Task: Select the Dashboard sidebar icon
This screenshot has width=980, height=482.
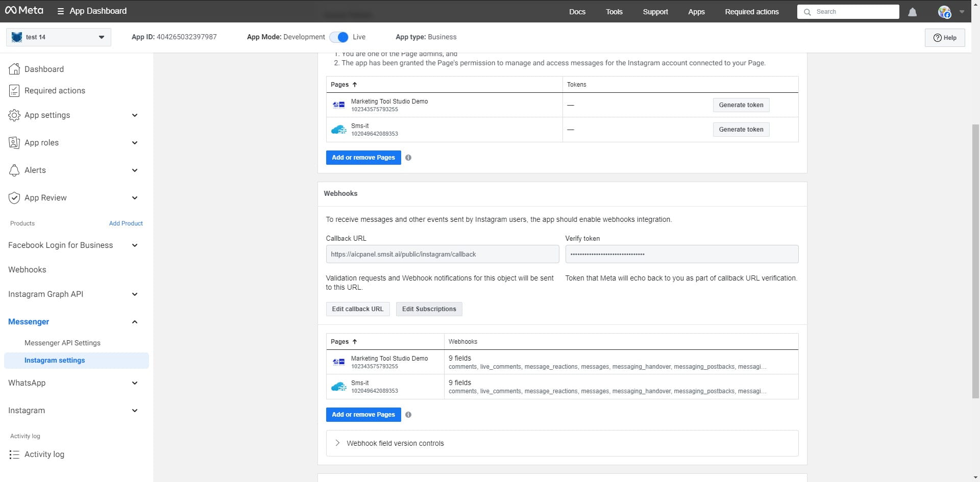Action: pos(14,69)
